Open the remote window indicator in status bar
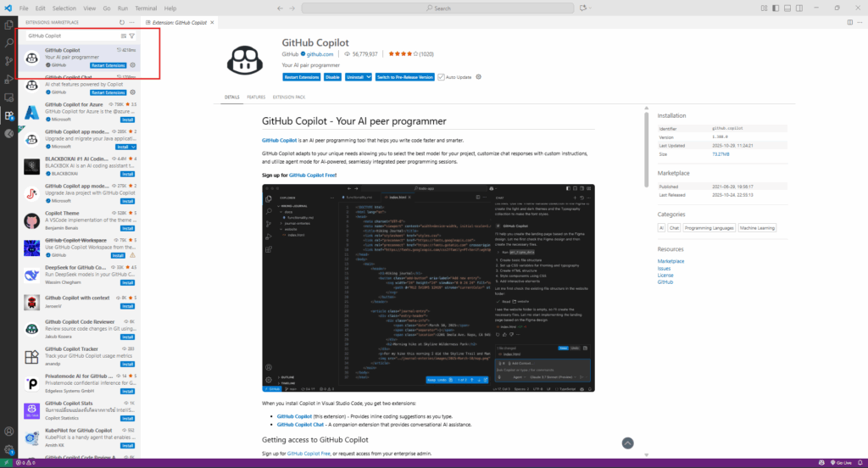The width and height of the screenshot is (868, 468). coord(7,463)
